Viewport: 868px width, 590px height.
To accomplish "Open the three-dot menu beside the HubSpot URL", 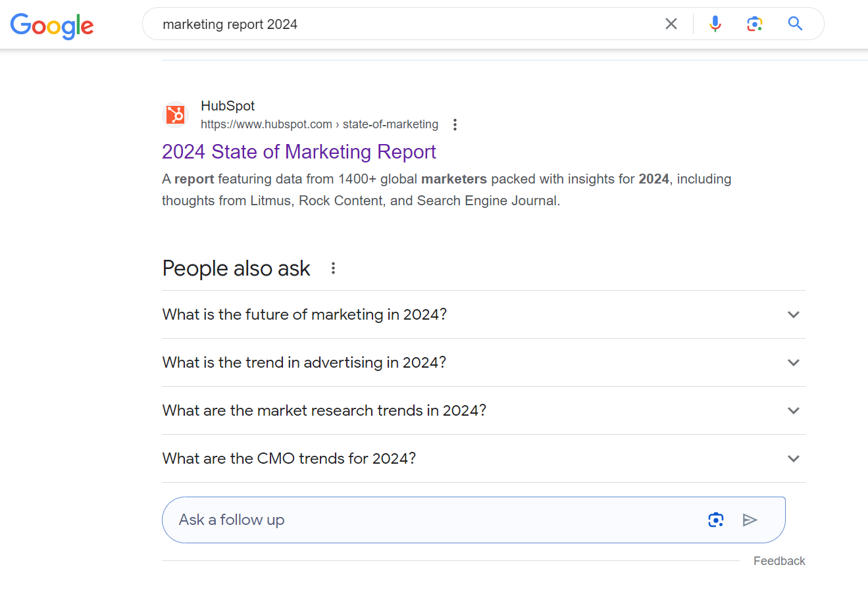I will point(455,124).
